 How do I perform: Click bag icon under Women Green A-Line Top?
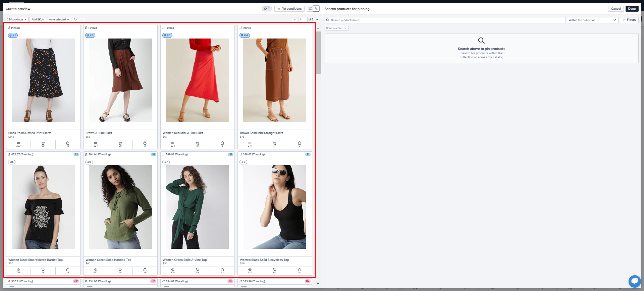[222, 270]
